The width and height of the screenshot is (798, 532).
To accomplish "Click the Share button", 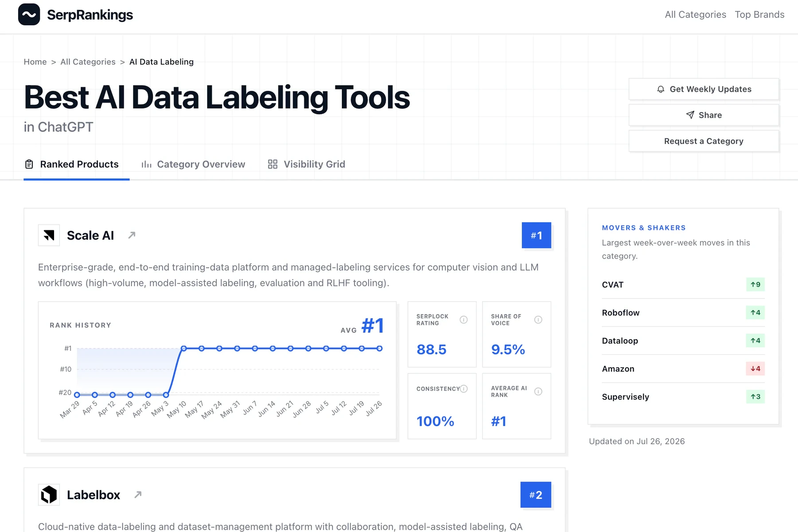I will tap(704, 115).
